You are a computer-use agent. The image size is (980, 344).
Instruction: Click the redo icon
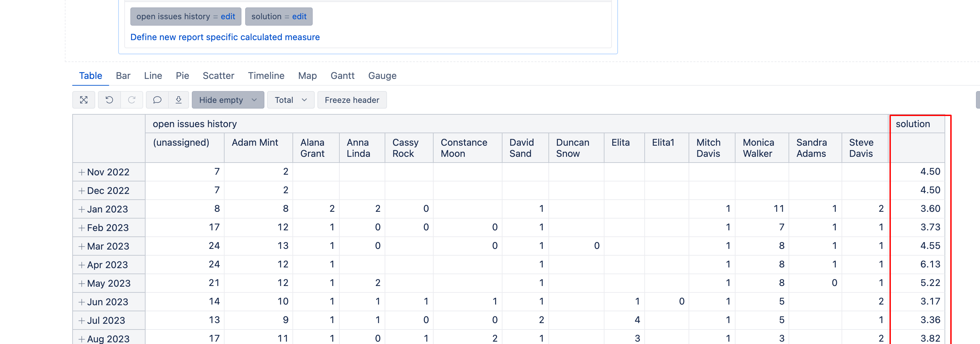132,100
